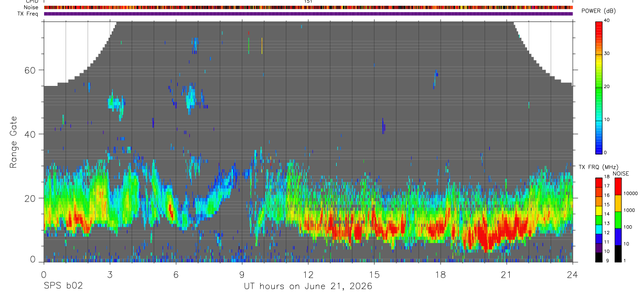Click the Range Gate axis title
644x297 pixels.
point(14,142)
